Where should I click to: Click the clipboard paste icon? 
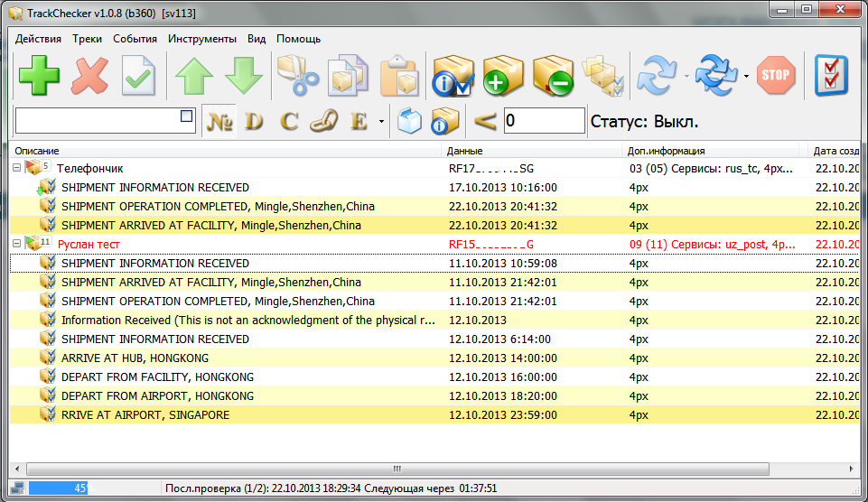click(397, 76)
